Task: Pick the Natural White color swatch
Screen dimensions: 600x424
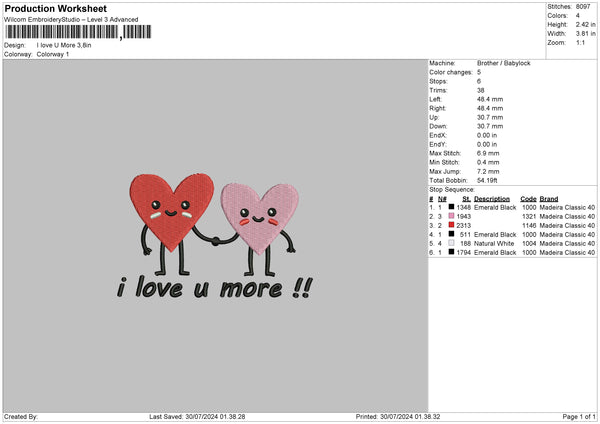Action: tap(452, 244)
